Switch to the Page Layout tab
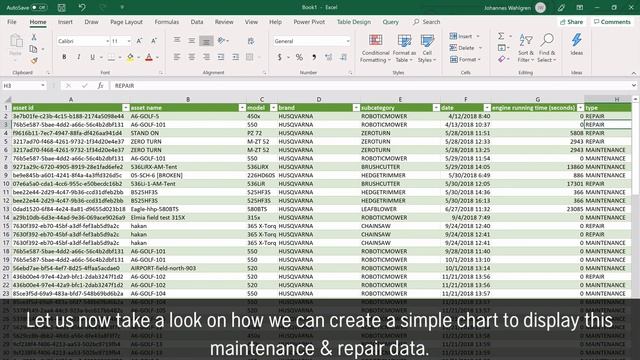640x360 pixels. coord(126,22)
